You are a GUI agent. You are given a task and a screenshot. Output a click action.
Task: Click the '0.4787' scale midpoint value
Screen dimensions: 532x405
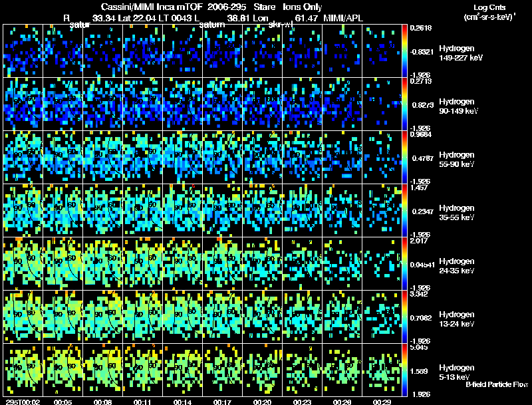pyautogui.click(x=422, y=158)
